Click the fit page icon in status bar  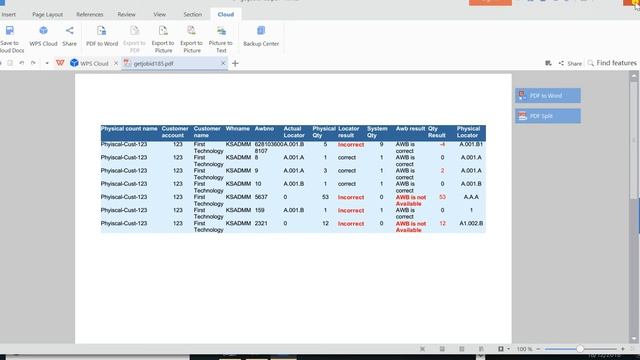tap(501, 349)
